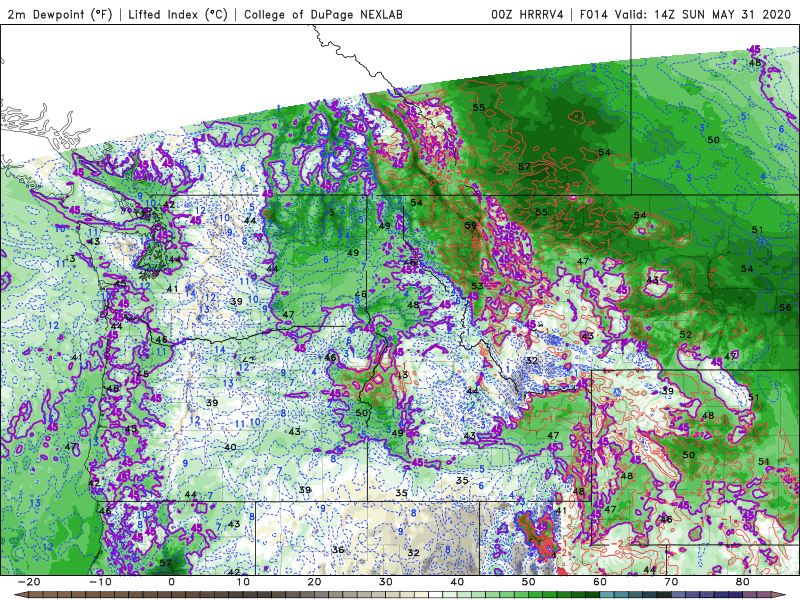Image resolution: width=800 pixels, height=600 pixels.
Task: Click the black '40' dewpoint value on map
Action: pyautogui.click(x=230, y=447)
